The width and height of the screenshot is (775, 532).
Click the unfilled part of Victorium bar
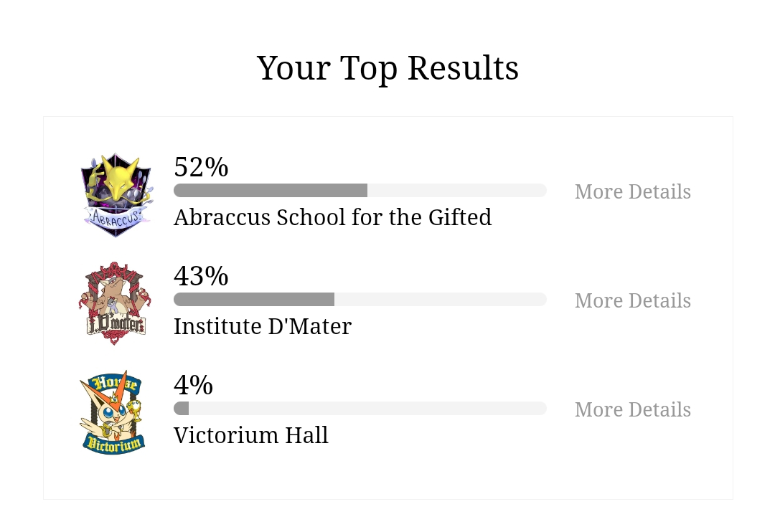367,409
